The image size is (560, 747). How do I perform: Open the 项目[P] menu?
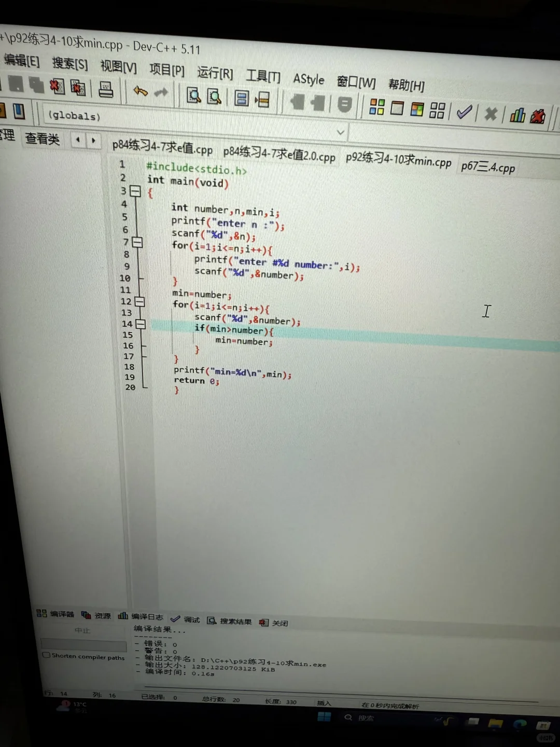(167, 70)
